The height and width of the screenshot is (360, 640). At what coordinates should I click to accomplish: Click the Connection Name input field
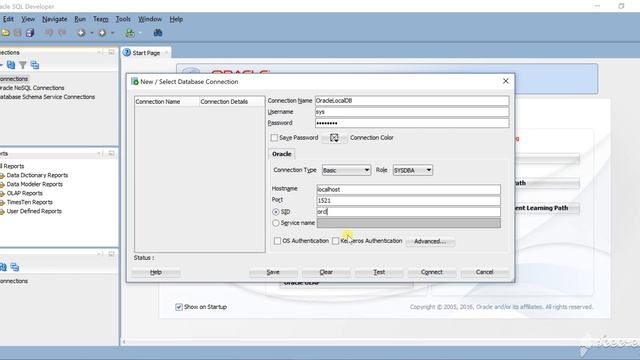point(412,101)
